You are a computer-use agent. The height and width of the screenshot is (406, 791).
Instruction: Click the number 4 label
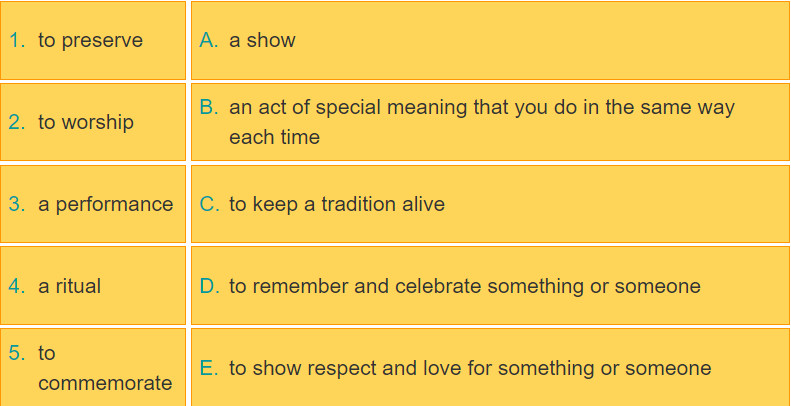coord(17,286)
